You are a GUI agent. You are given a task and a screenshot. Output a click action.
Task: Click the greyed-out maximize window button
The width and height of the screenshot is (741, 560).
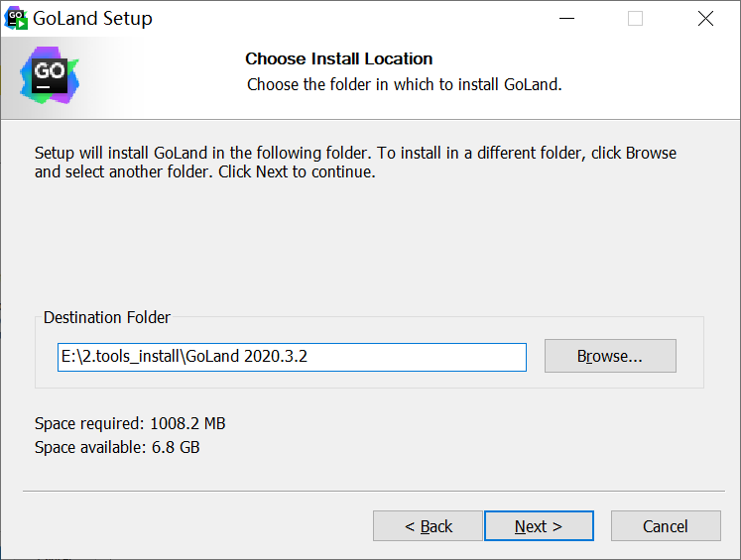tap(635, 18)
